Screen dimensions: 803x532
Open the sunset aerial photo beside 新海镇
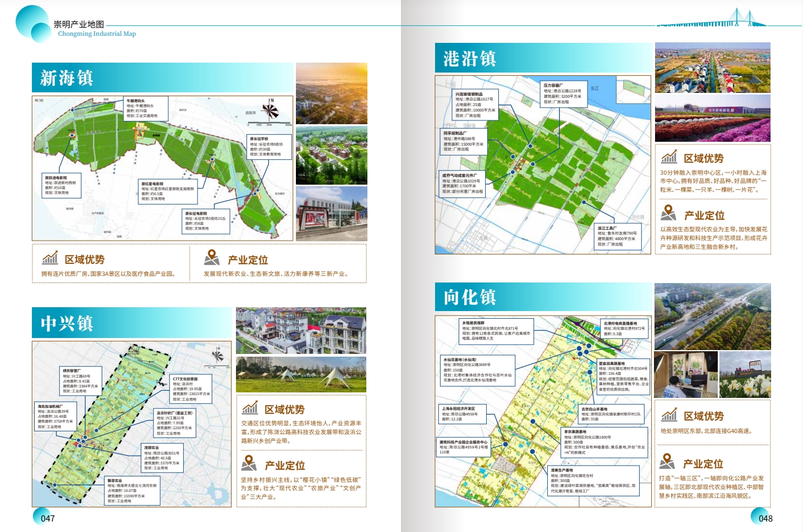[x=331, y=93]
